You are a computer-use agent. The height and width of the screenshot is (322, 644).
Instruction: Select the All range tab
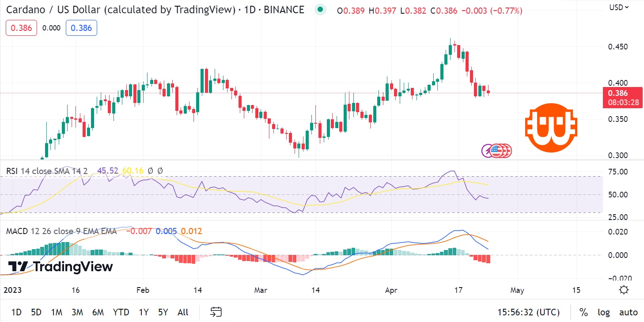tap(183, 312)
